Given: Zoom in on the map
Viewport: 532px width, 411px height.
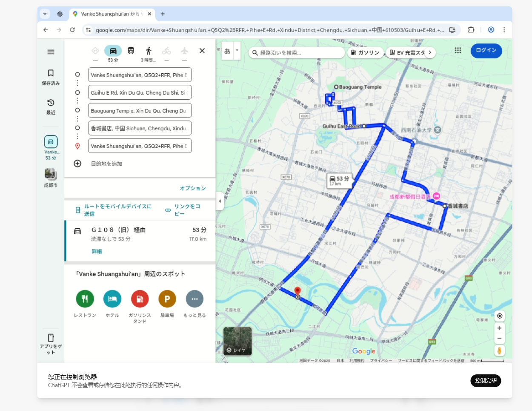Looking at the screenshot, I should click(x=500, y=328).
